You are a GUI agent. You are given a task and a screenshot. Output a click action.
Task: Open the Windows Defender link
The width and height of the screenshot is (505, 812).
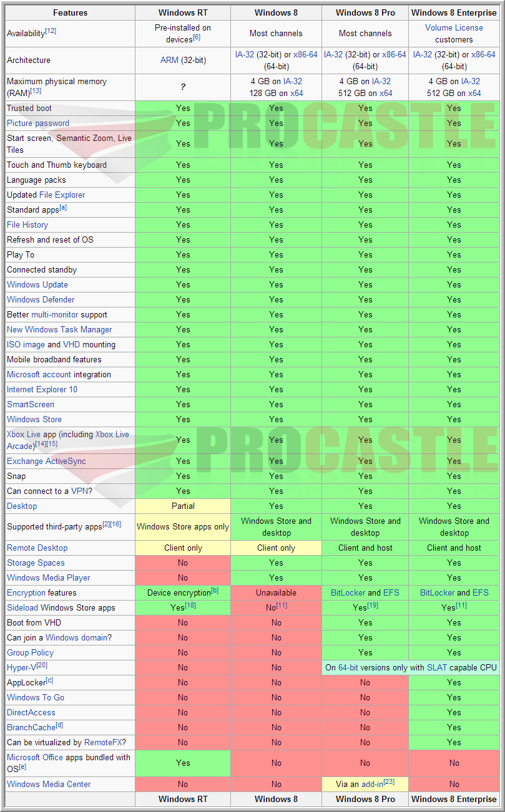(x=41, y=300)
